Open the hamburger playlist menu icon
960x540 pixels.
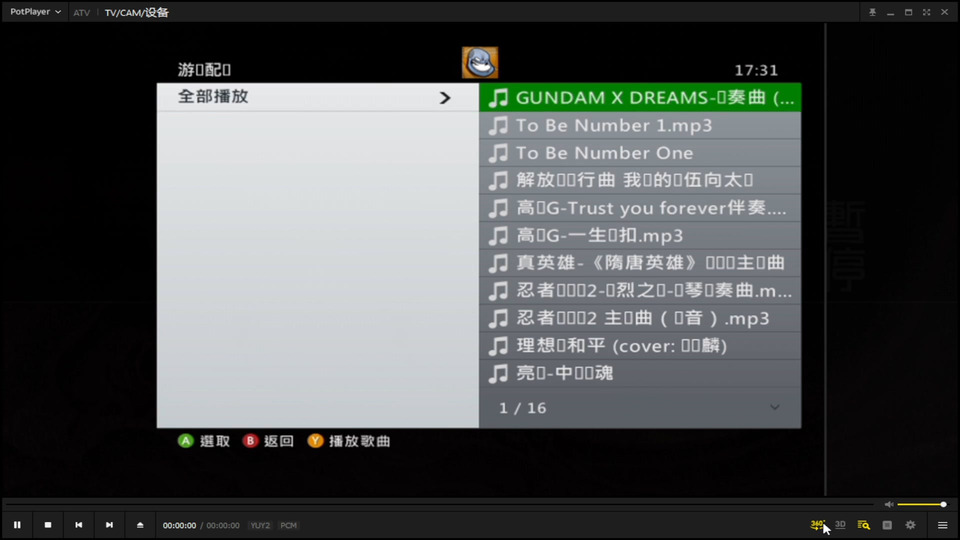[x=942, y=525]
